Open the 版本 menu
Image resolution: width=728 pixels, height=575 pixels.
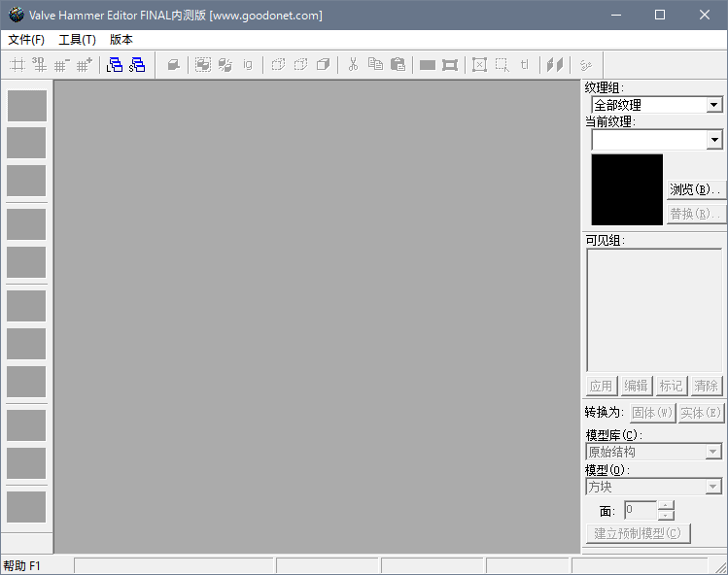[121, 40]
